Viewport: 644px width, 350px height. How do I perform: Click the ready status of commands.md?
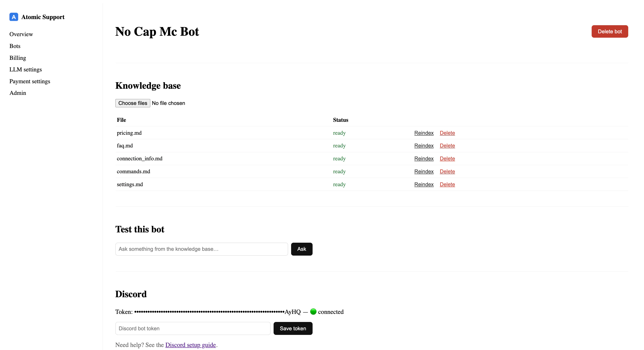coord(339,171)
